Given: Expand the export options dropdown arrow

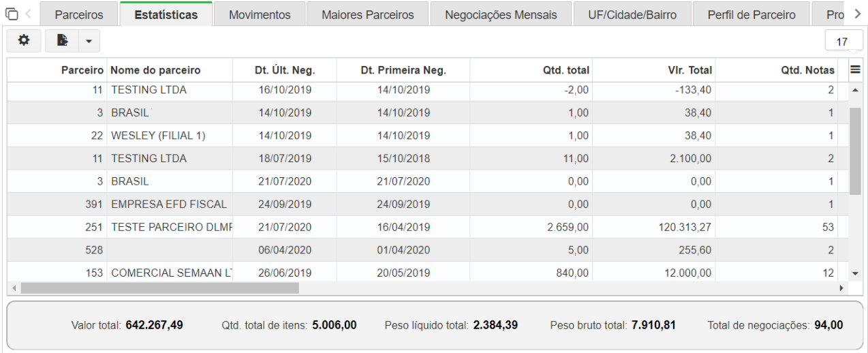Looking at the screenshot, I should pyautogui.click(x=89, y=42).
